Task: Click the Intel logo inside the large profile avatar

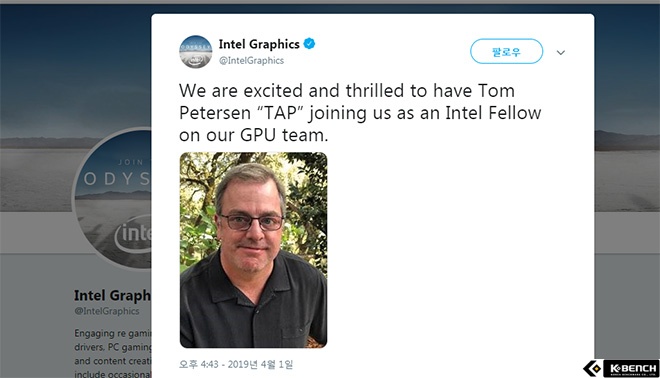Action: 133,233
